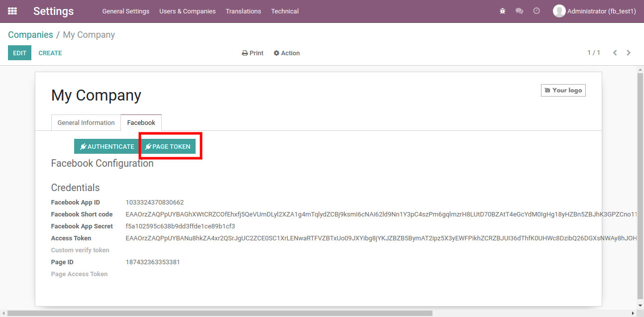
Task: Click the Page ID label
Action: coord(62,262)
